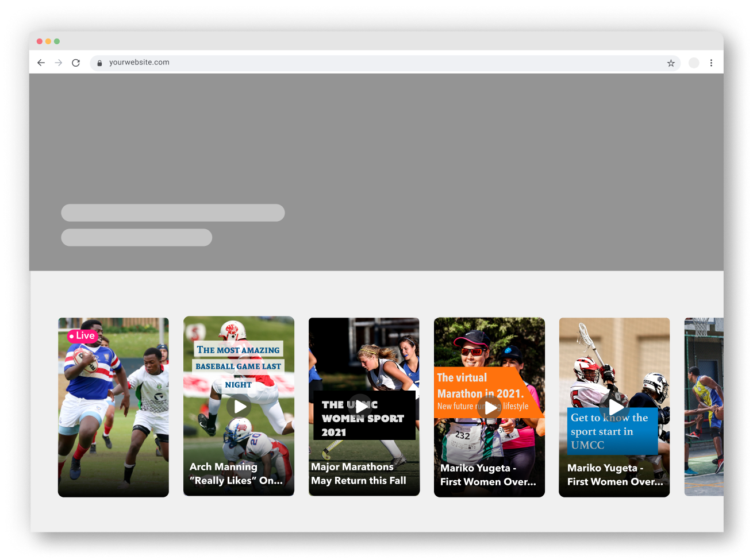Open "Major Marathons May Return this Fall" story

coord(358,474)
